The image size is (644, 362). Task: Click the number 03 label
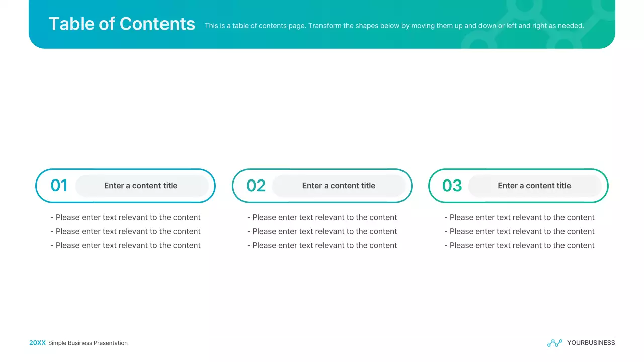coord(451,186)
